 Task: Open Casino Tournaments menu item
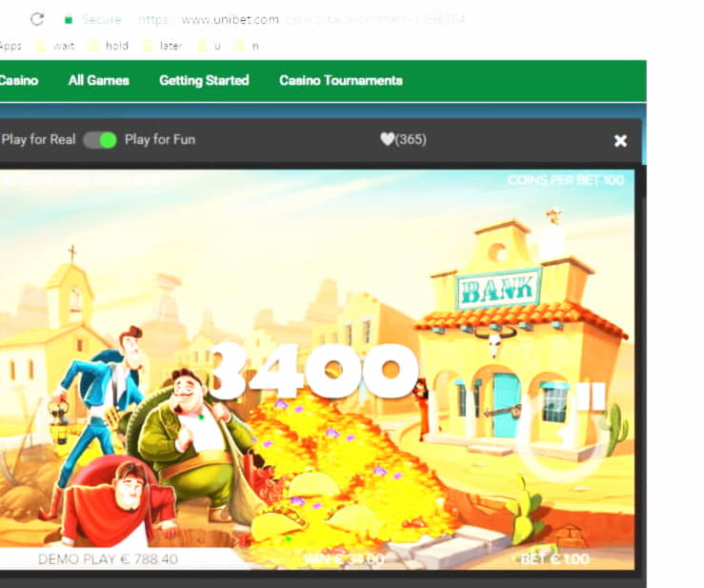click(341, 80)
